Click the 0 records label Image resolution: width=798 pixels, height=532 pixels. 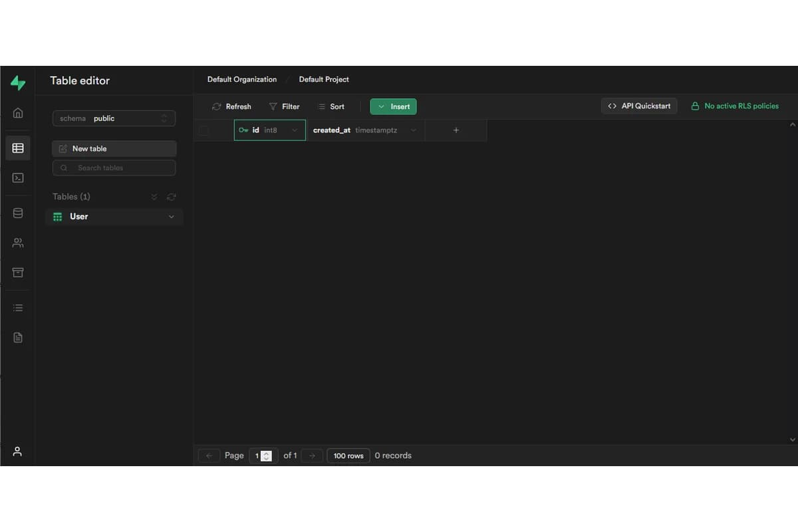[393, 456]
